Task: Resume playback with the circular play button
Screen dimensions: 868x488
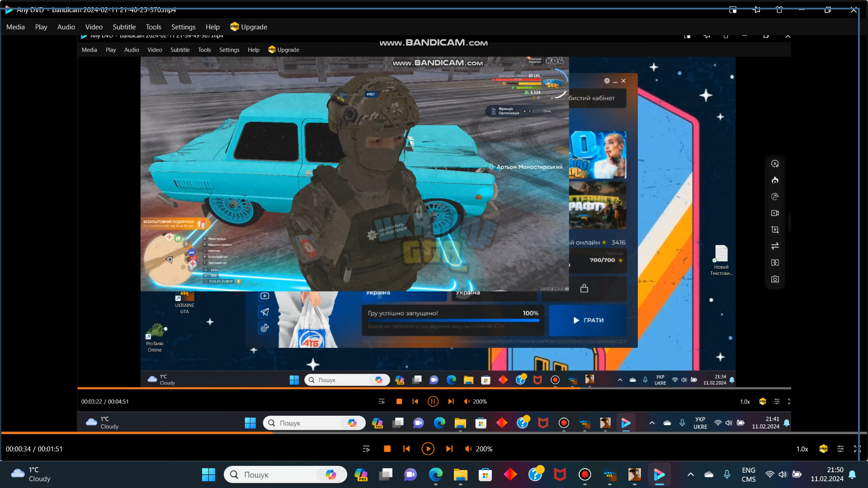Action: point(428,449)
